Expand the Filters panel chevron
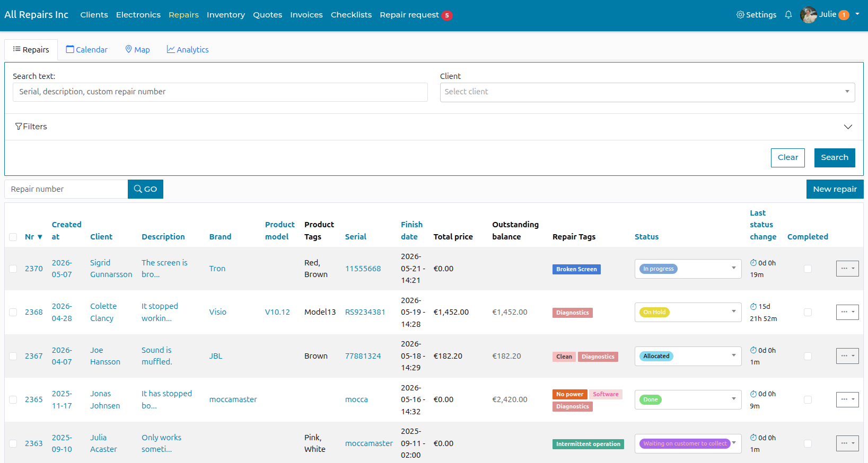 point(848,127)
